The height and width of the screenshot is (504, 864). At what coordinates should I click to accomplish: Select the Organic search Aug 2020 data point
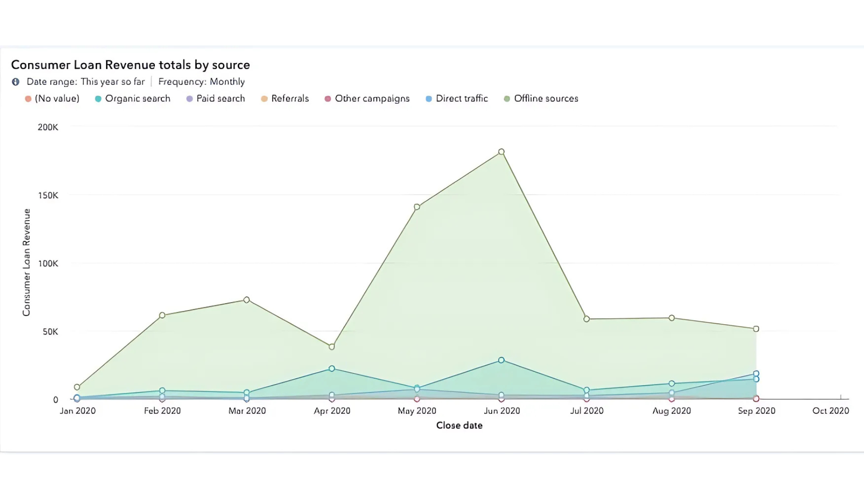pos(672,384)
